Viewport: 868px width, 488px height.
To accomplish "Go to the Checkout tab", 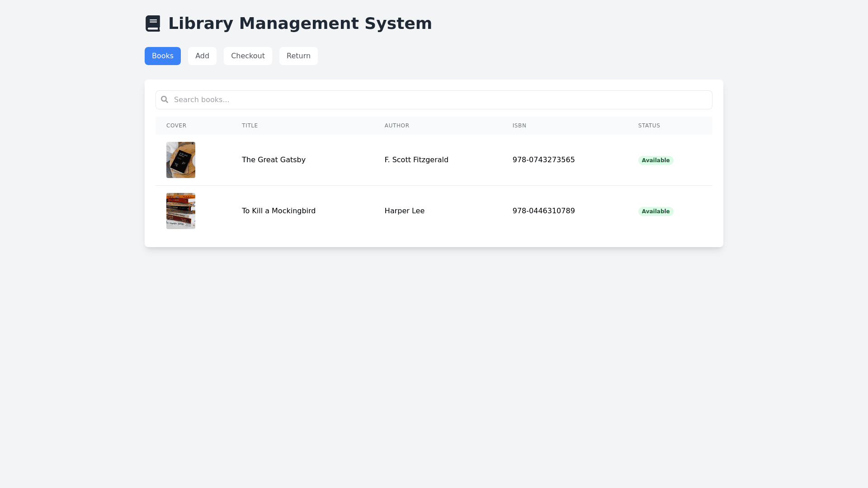I will (x=248, y=56).
